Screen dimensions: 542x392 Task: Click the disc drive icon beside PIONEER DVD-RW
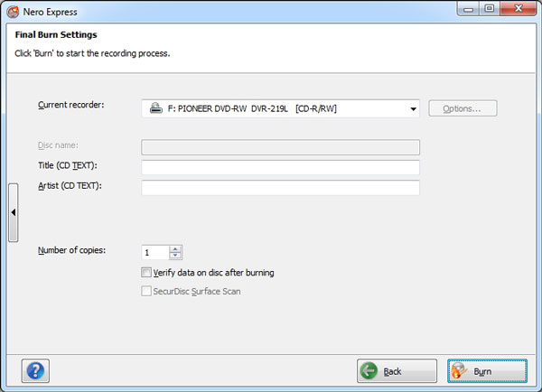(x=154, y=108)
